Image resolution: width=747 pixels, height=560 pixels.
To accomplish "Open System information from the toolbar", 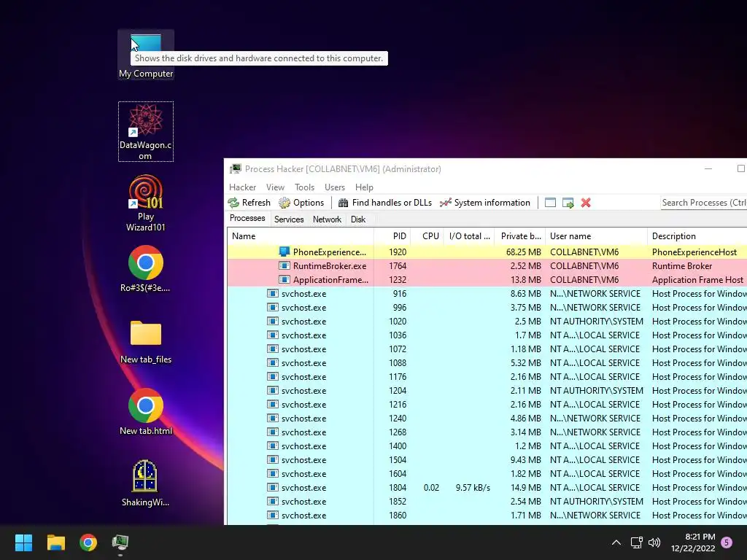I will coord(485,203).
